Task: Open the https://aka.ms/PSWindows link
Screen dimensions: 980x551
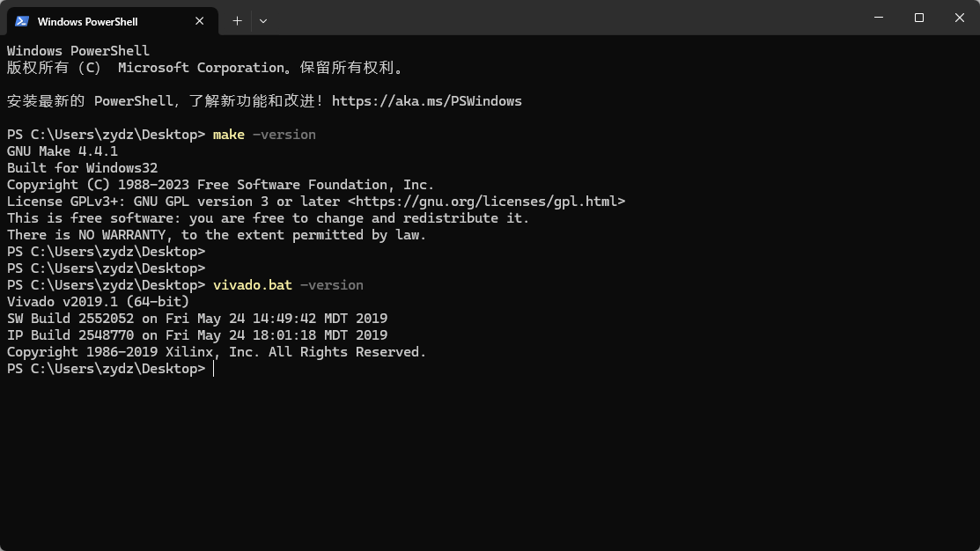Action: click(x=426, y=101)
